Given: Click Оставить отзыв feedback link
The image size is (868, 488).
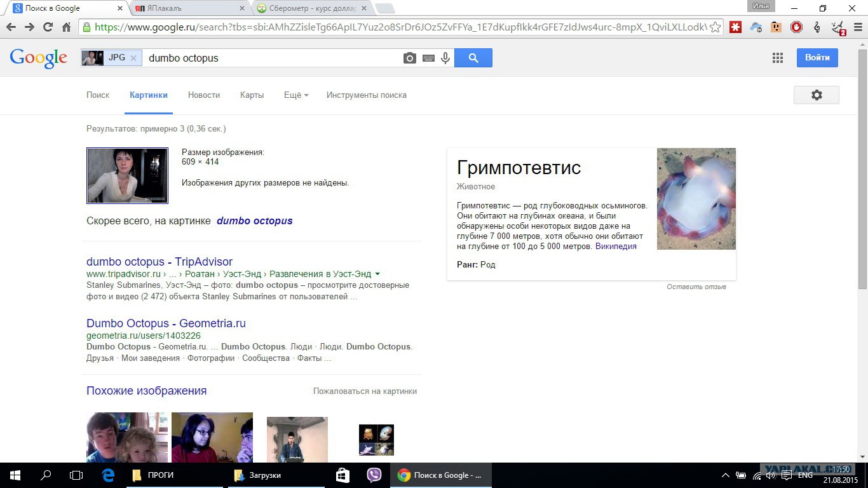Looking at the screenshot, I should pos(696,287).
